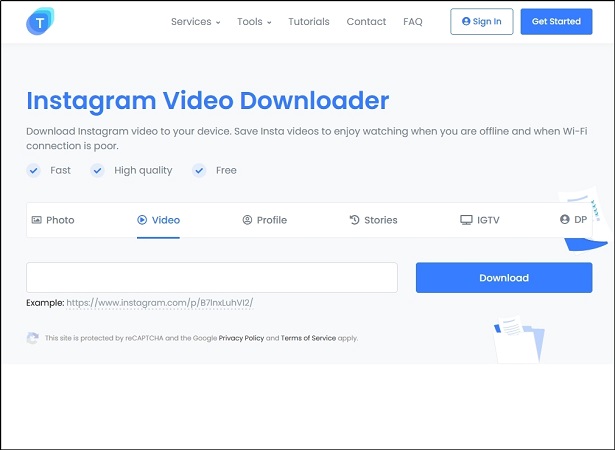Click the blue T site logo

click(40, 21)
